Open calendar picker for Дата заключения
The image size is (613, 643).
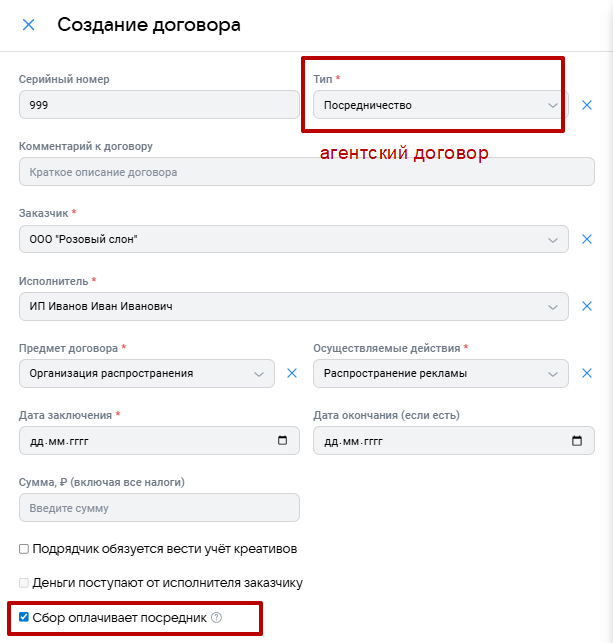(283, 440)
